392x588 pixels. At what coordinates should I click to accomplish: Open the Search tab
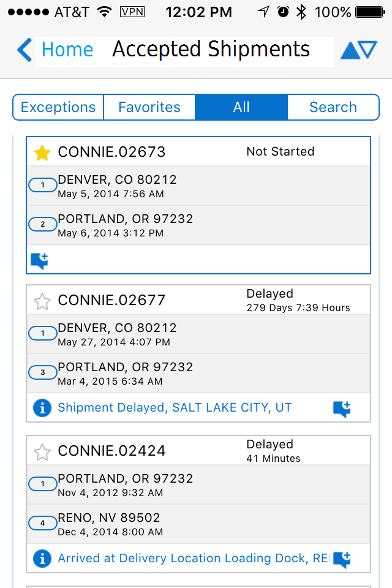(x=333, y=107)
